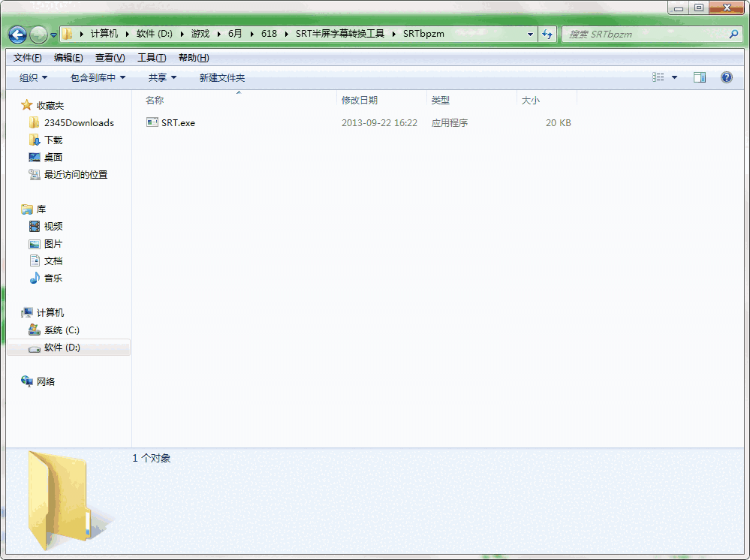
Task: Expand the change view dropdown arrow
Action: (x=674, y=77)
